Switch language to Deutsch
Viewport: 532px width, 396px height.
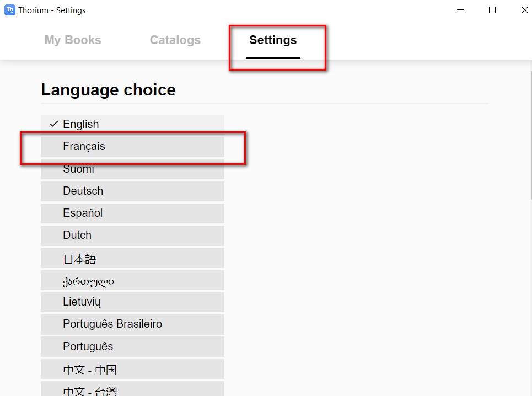point(132,191)
